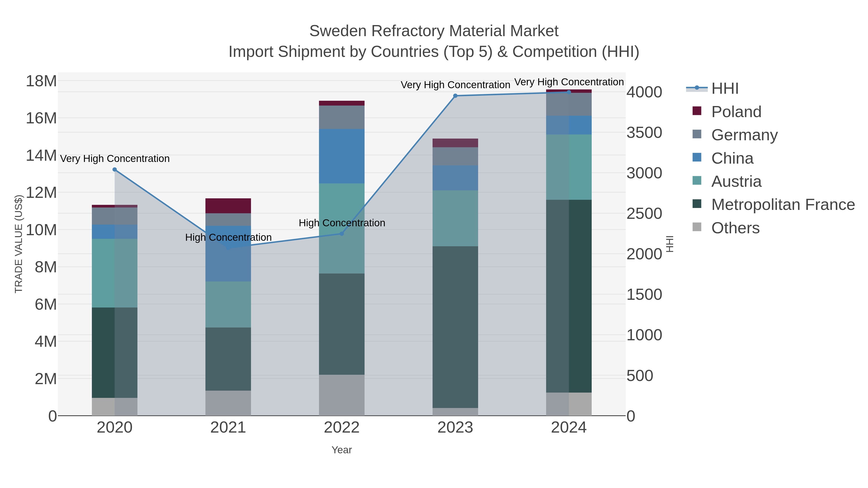Click the Others gray swatch in legend
The width and height of the screenshot is (868, 488).
pyautogui.click(x=697, y=227)
